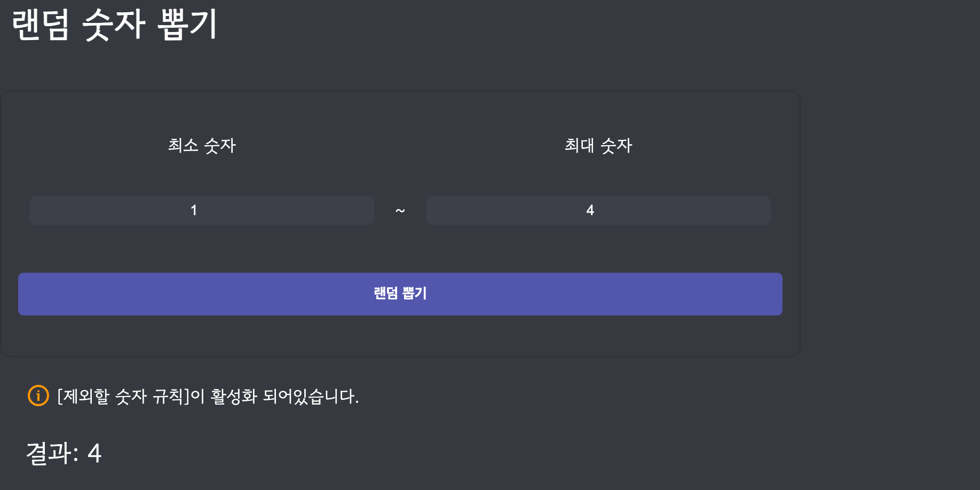Click the tilde separator between the inputs
The height and width of the screenshot is (490, 980).
[400, 211]
